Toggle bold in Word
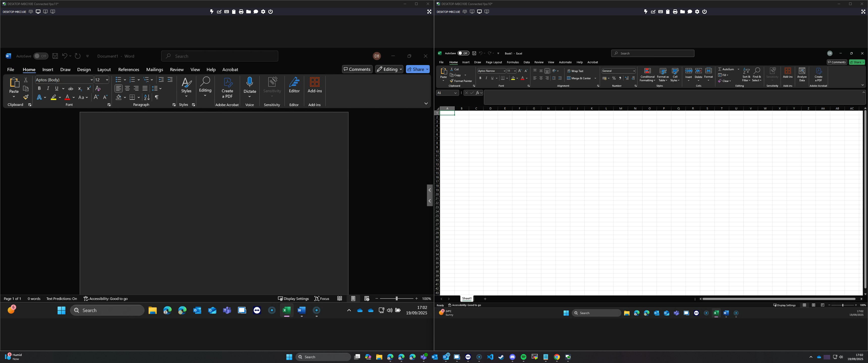 [39, 88]
